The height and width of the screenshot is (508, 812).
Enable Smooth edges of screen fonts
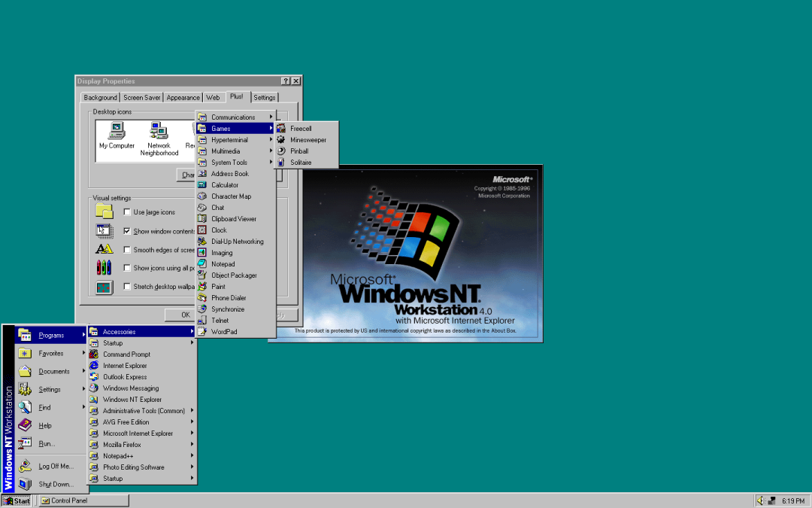pyautogui.click(x=128, y=249)
